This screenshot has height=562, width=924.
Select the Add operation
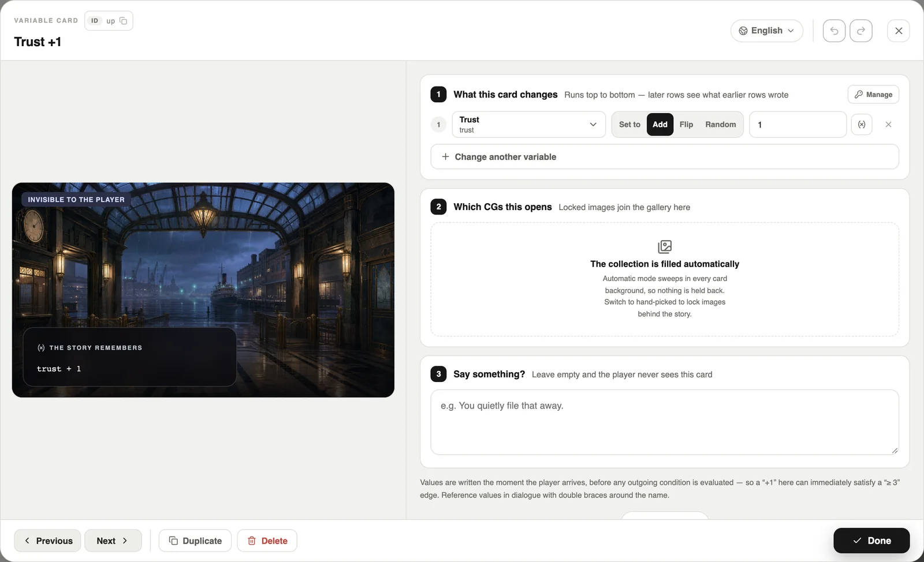click(x=660, y=125)
